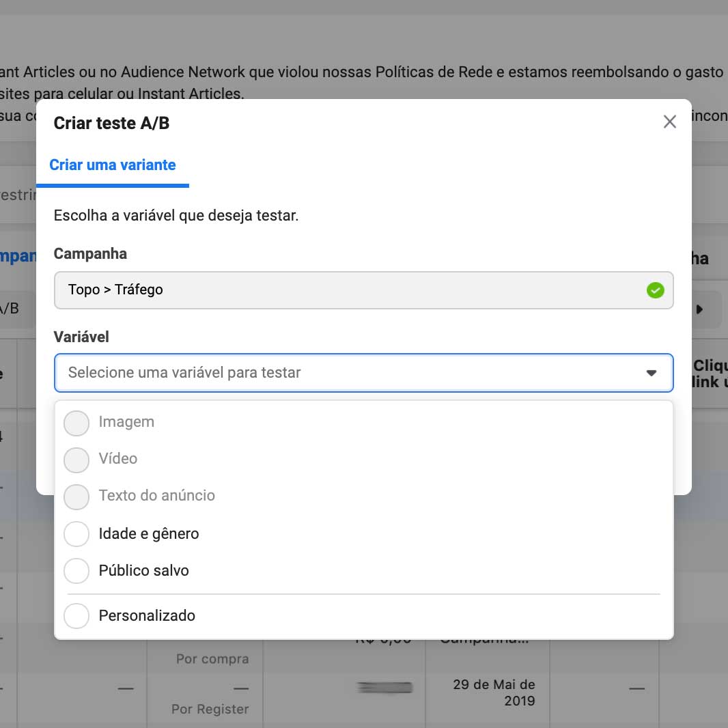Select the Imagem radio option
Image resolution: width=728 pixels, height=728 pixels.
pyautogui.click(x=76, y=423)
